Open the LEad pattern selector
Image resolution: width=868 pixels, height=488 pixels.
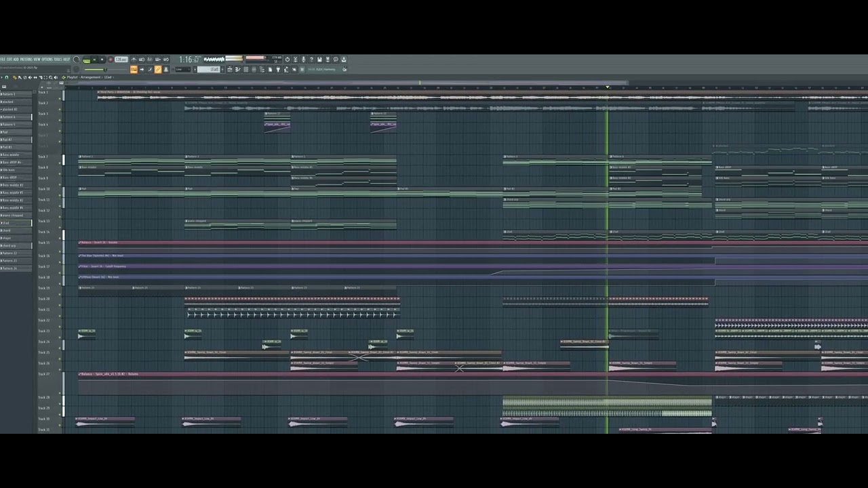(x=209, y=69)
